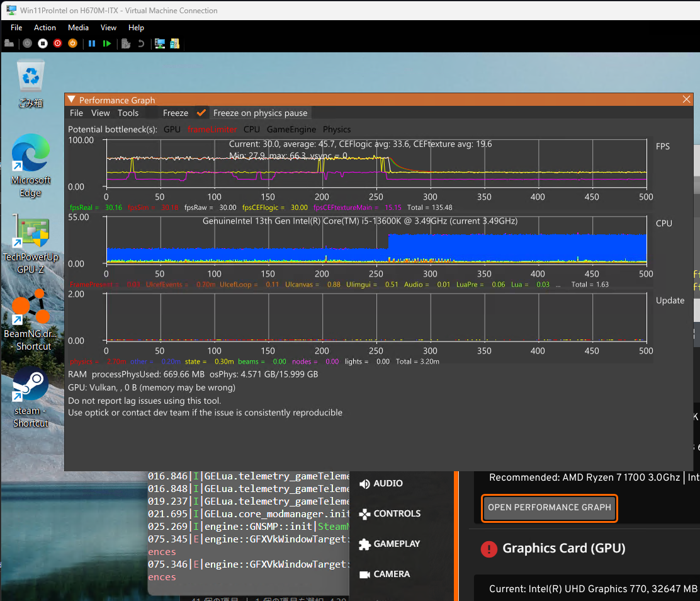
Task: Open the GAMEPLAY settings tab
Action: [390, 544]
